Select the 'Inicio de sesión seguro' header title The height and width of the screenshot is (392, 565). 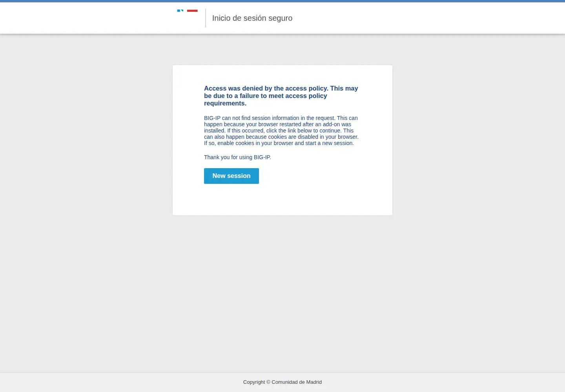252,18
